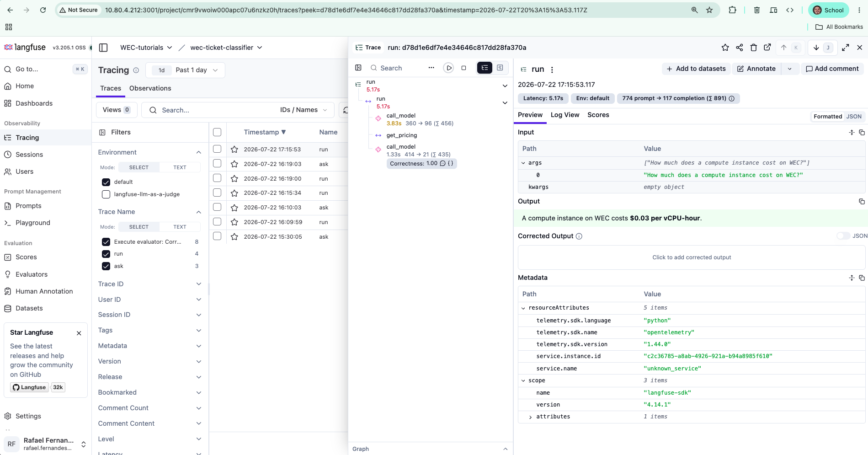Viewport: 868px width, 455px height.
Task: Click Add comment button
Action: pyautogui.click(x=832, y=69)
